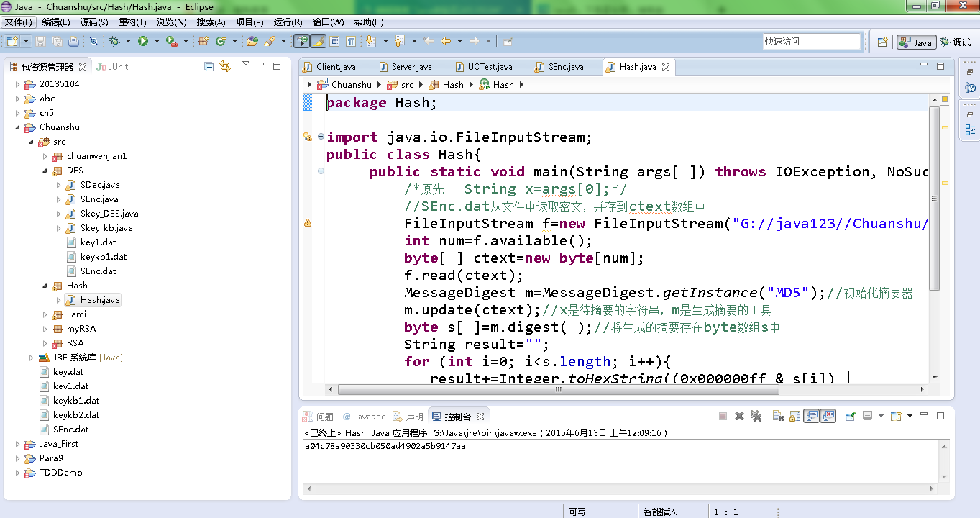Launch Debug with the bug icon
Screen dimensions: 980x518
114,41
